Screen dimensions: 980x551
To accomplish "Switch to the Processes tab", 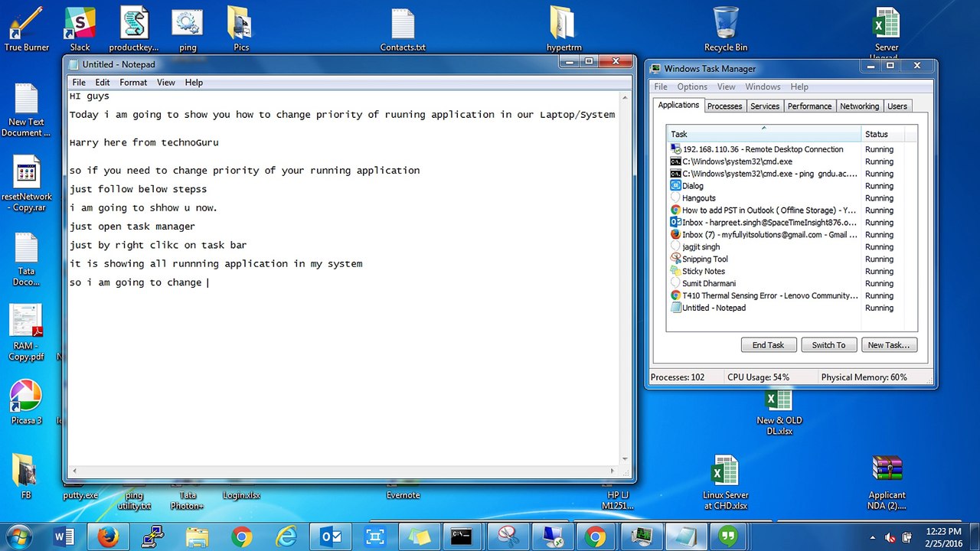I will (724, 106).
